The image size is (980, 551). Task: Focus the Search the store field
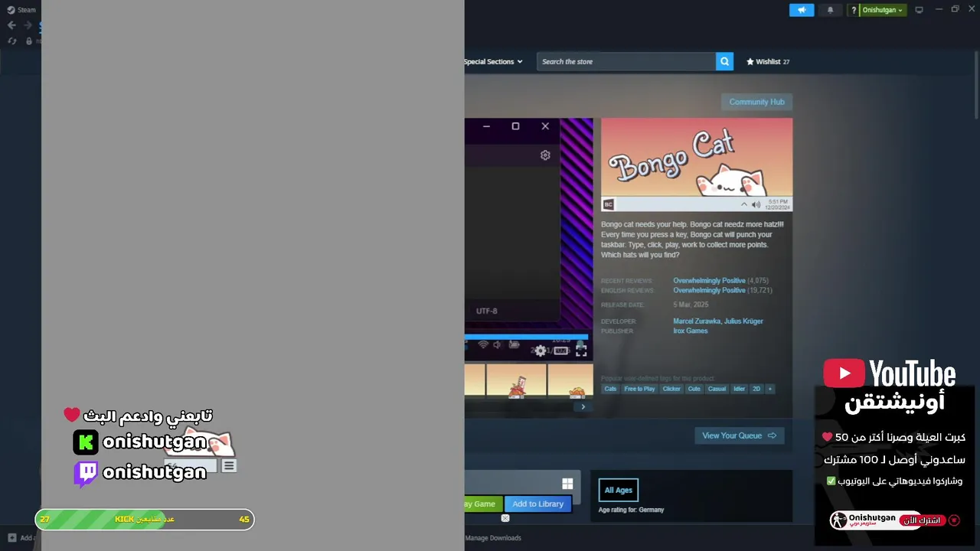pyautogui.click(x=626, y=61)
